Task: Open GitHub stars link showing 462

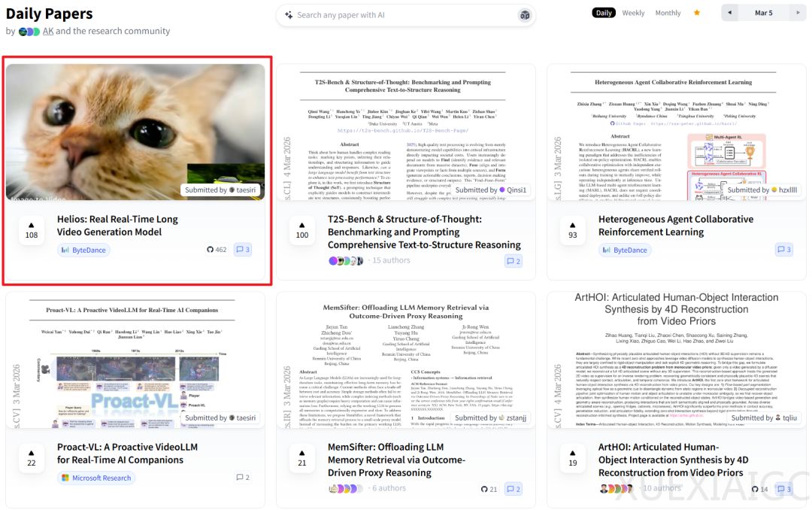Action: (217, 250)
